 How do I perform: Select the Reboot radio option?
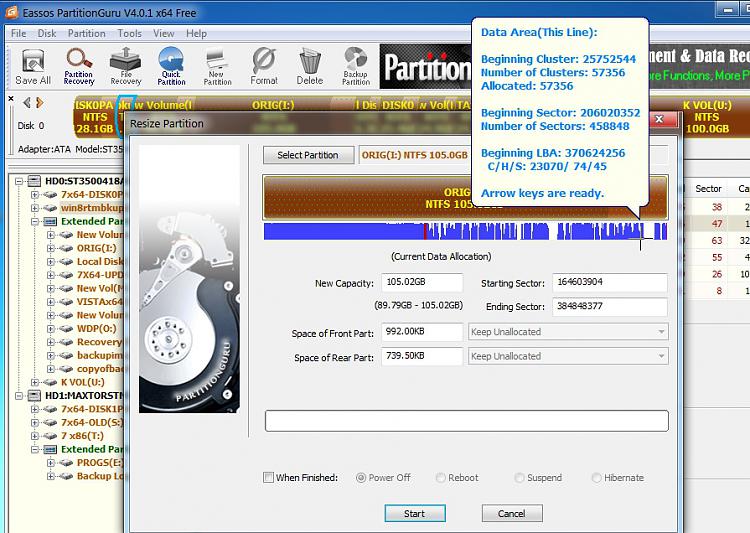441,477
